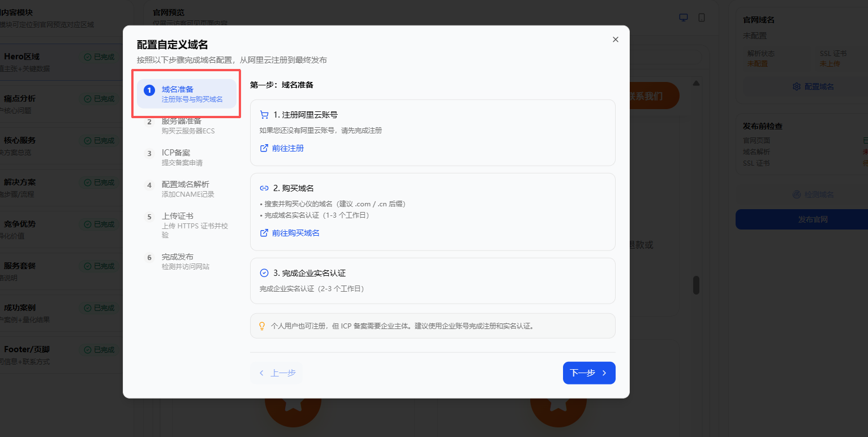Click the 1. 注册阿里云账号 title
Screen dimensions: 868x437
pyautogui.click(x=306, y=115)
